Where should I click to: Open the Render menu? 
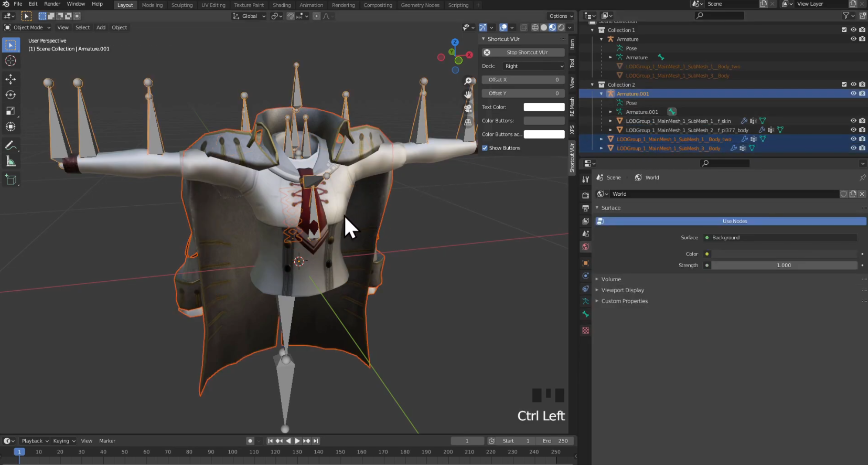pos(52,4)
